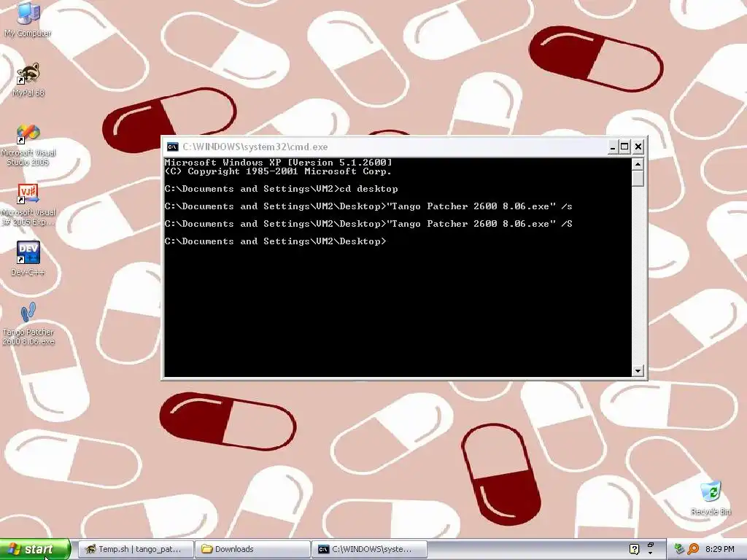Select Tango Patcher 2600 8.06.exe desktop icon
The width and height of the screenshot is (747, 560).
tap(28, 323)
